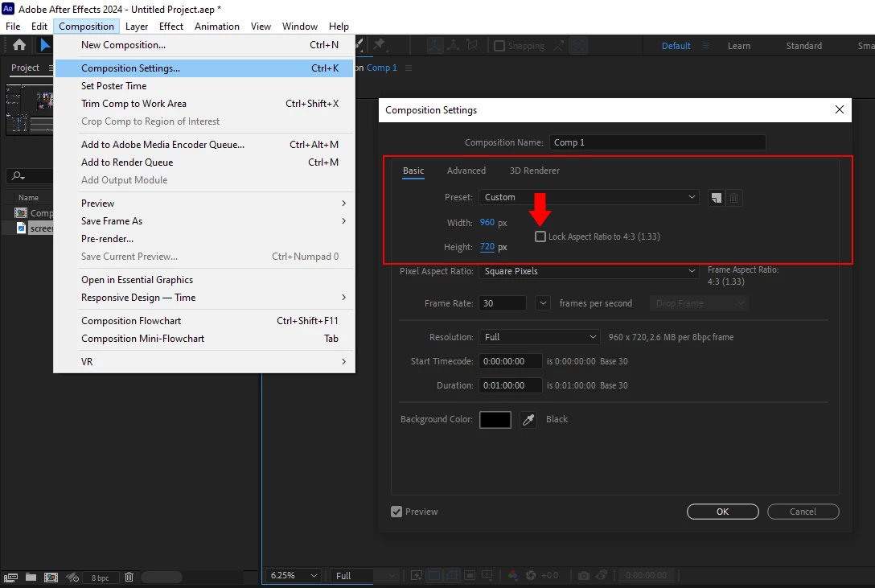Open the Resolution Full dropdown in dialog
This screenshot has height=588, width=875.
point(539,337)
